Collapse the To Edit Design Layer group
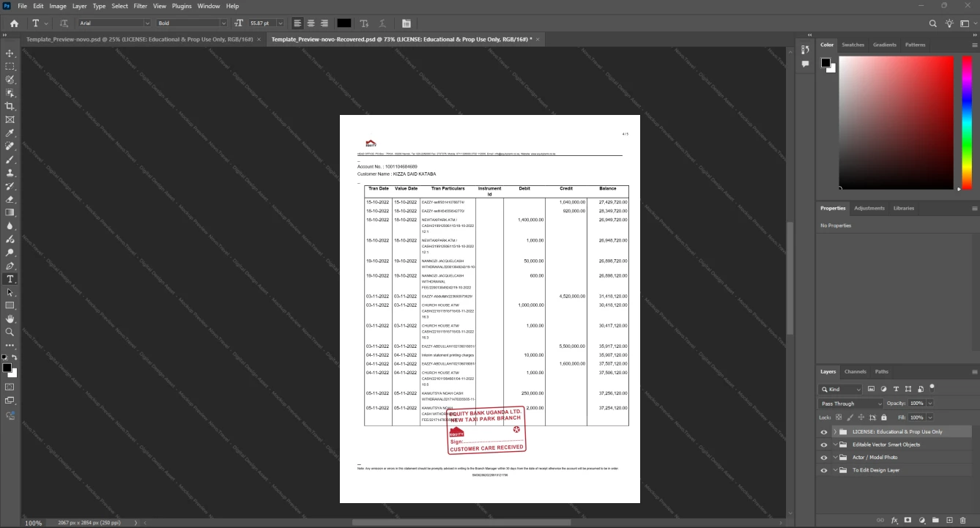Screen dimensions: 980x528 835,470
